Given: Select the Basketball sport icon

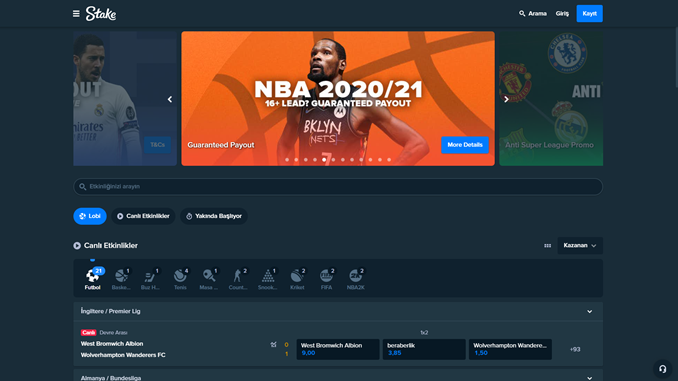Looking at the screenshot, I should point(122,279).
